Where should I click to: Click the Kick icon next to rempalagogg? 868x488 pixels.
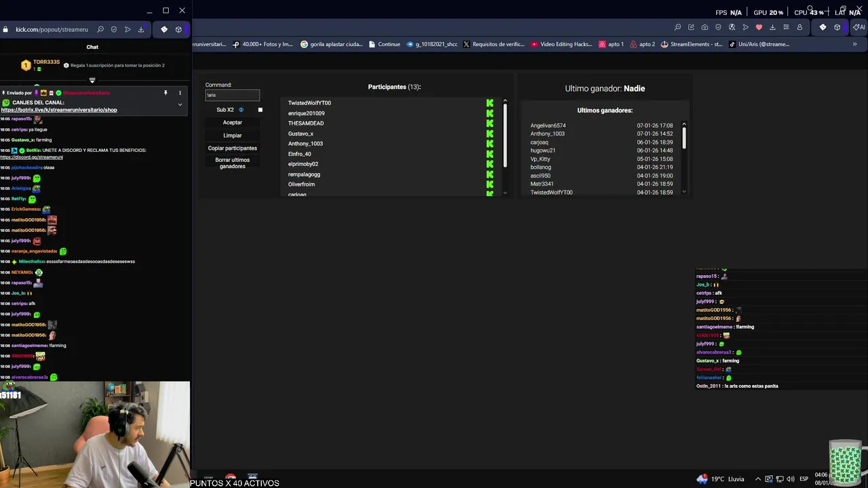pyautogui.click(x=490, y=174)
